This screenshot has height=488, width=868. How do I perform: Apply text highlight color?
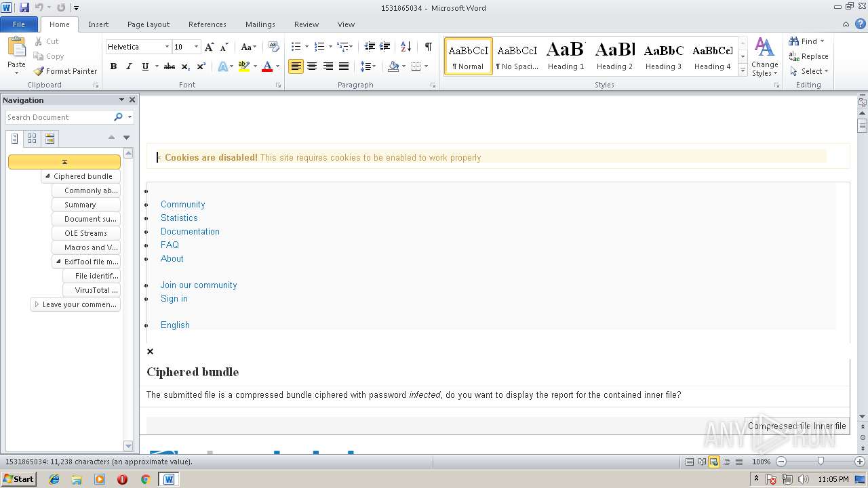[244, 66]
